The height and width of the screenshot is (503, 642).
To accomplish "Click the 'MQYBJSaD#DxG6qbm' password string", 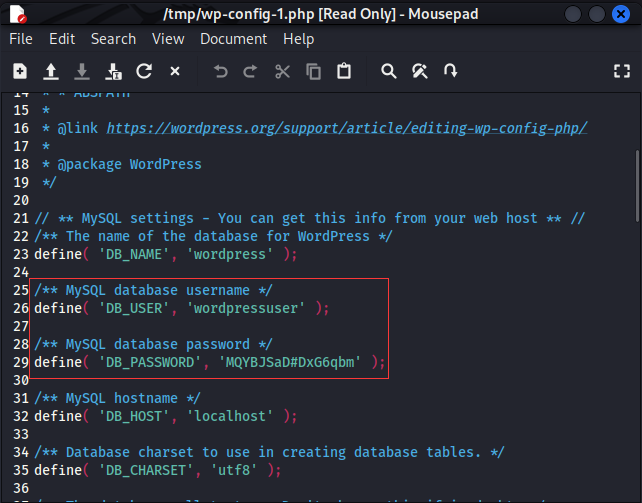I will (290, 362).
